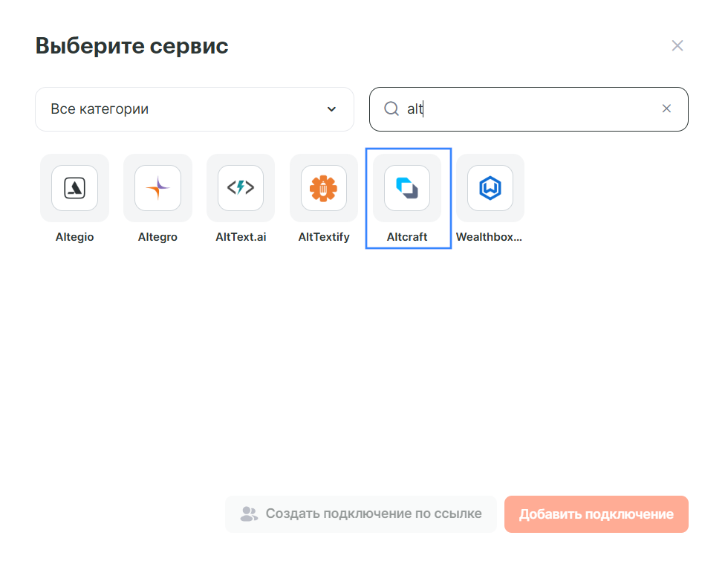Open the Все категории dropdown
This screenshot has height=570, width=728.
[195, 109]
